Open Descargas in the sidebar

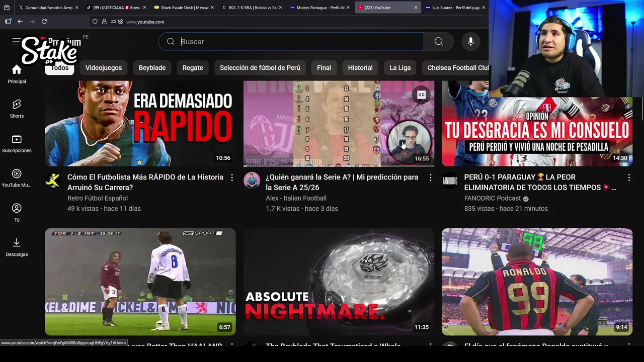pyautogui.click(x=17, y=247)
